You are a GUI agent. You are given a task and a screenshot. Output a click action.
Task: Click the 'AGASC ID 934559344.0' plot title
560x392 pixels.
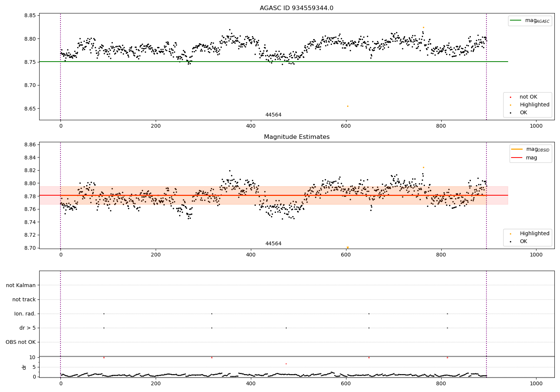pyautogui.click(x=296, y=8)
